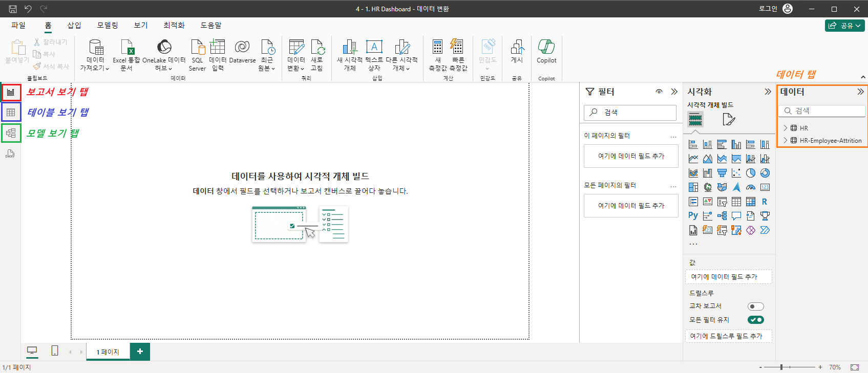Open 데이터 가져오기 dropdown
The image size is (868, 373).
tap(95, 55)
